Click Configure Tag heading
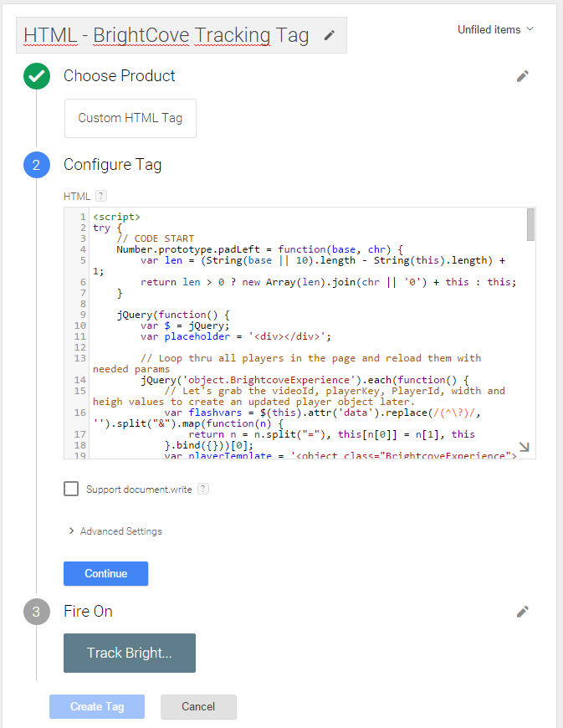 tap(113, 164)
